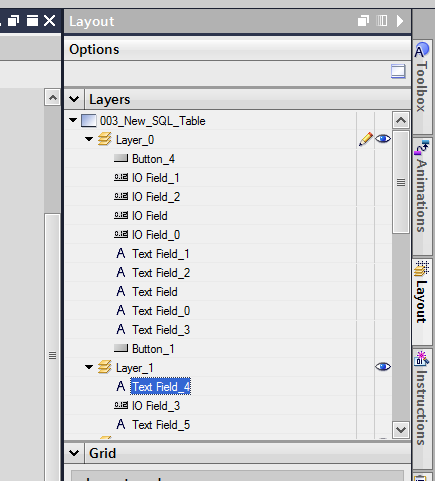
Task: Select IO Field_1 in the tree
Action: (156, 178)
